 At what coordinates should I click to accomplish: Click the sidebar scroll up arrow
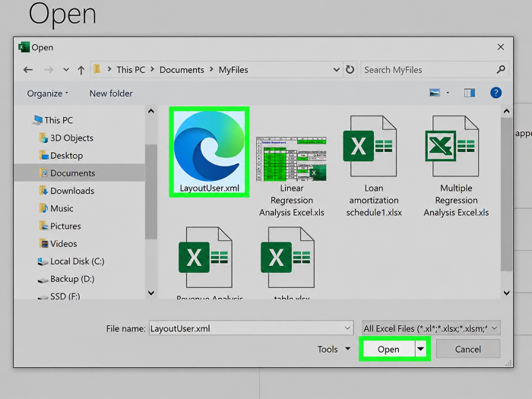click(151, 111)
